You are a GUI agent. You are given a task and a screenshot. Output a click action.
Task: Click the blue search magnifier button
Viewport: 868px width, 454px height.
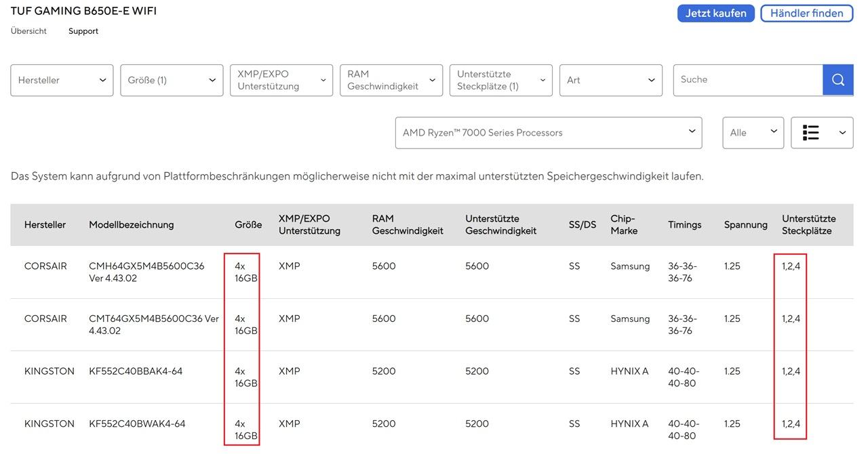tap(838, 80)
